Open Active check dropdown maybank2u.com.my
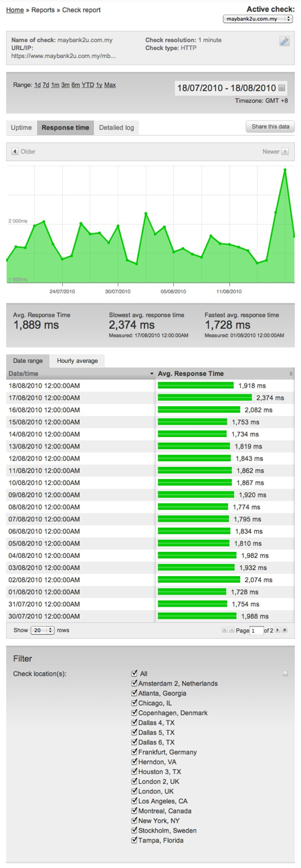Screen dimensions: 301x868 coord(259,19)
